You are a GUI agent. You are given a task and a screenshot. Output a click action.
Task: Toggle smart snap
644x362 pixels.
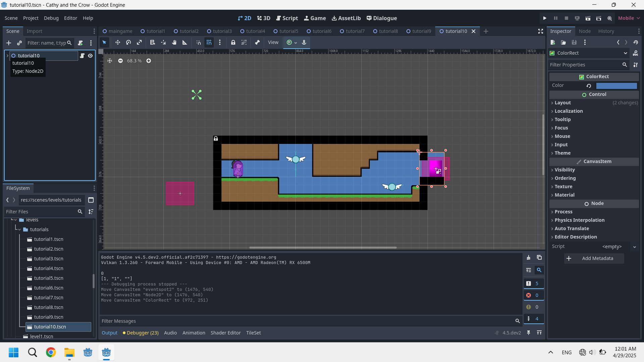198,42
